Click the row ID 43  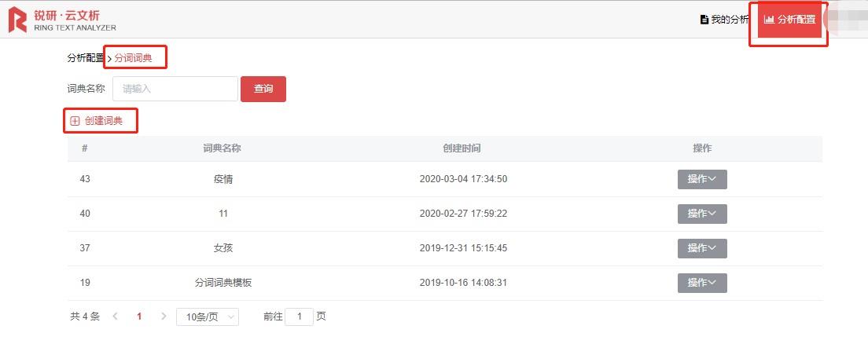[85, 179]
